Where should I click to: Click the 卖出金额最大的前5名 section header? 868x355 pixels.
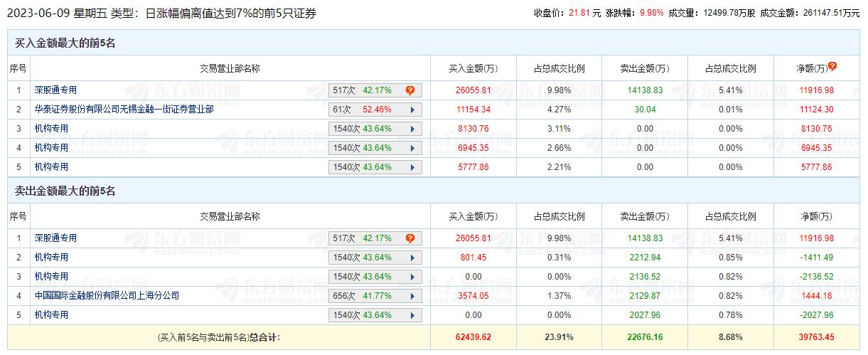65,191
